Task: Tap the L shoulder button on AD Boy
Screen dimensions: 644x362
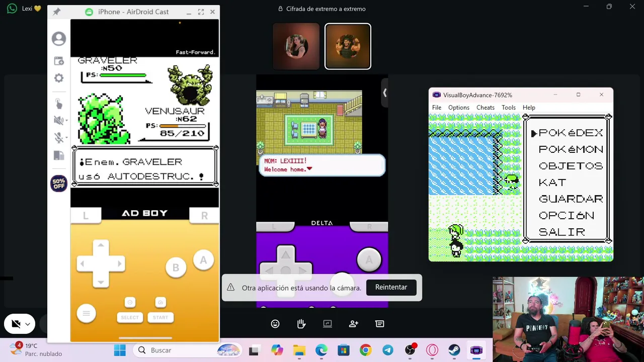Action: [86, 215]
